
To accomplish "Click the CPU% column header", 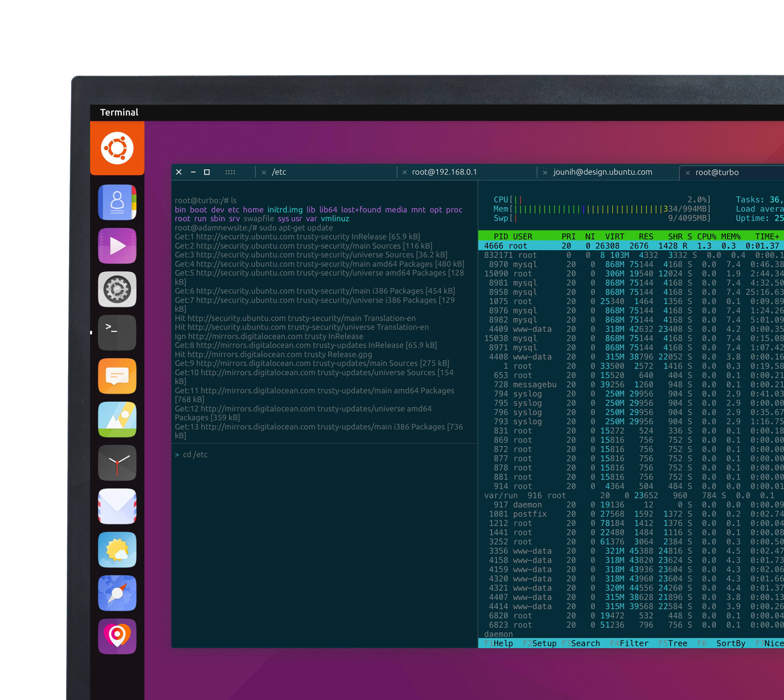I will (x=706, y=237).
